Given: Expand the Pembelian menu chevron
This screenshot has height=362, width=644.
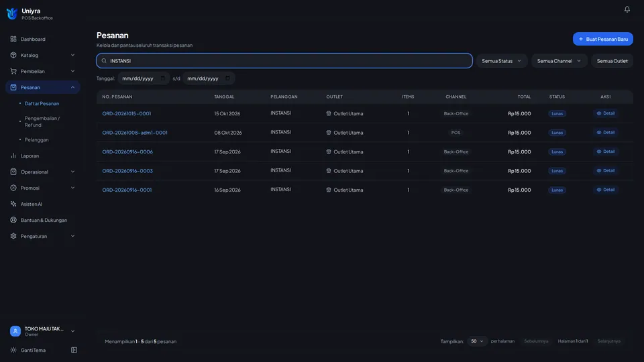Looking at the screenshot, I should [72, 71].
